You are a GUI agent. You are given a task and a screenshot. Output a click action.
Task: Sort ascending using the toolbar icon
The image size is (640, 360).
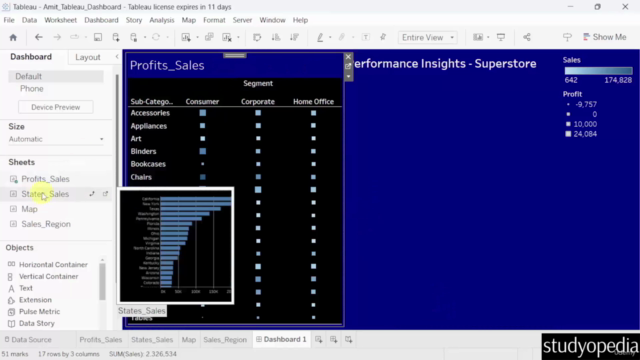[276, 38]
